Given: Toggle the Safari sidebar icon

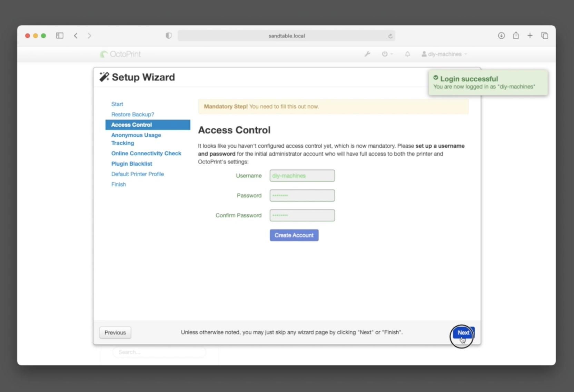Looking at the screenshot, I should point(60,36).
